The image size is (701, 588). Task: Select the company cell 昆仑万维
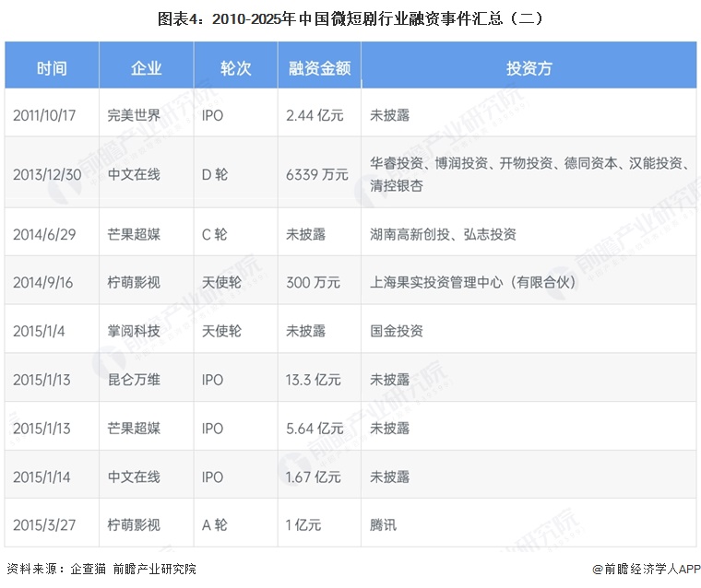pyautogui.click(x=134, y=380)
